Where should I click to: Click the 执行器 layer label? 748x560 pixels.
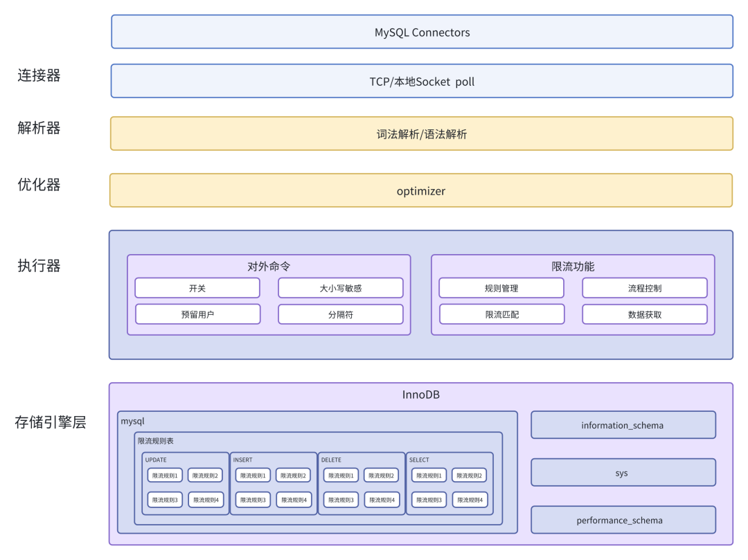(x=39, y=266)
